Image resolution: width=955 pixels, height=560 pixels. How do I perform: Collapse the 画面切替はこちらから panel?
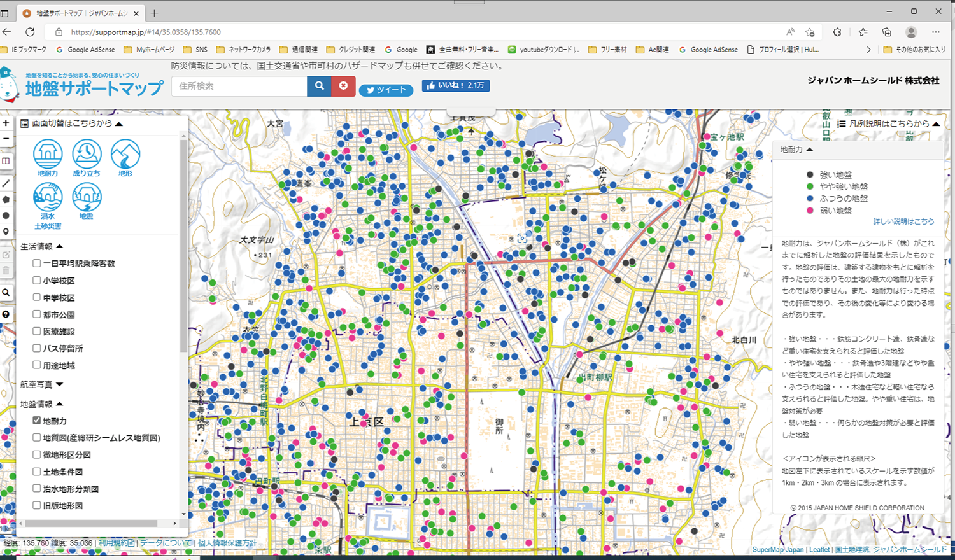[x=71, y=123]
